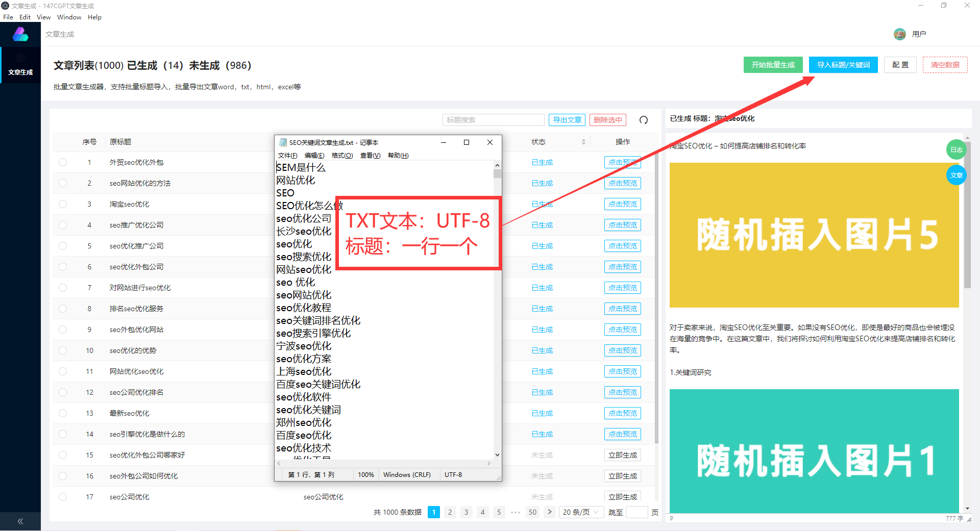This screenshot has height=531, width=980.
Task: Open the Edit menu
Action: pyautogui.click(x=25, y=17)
